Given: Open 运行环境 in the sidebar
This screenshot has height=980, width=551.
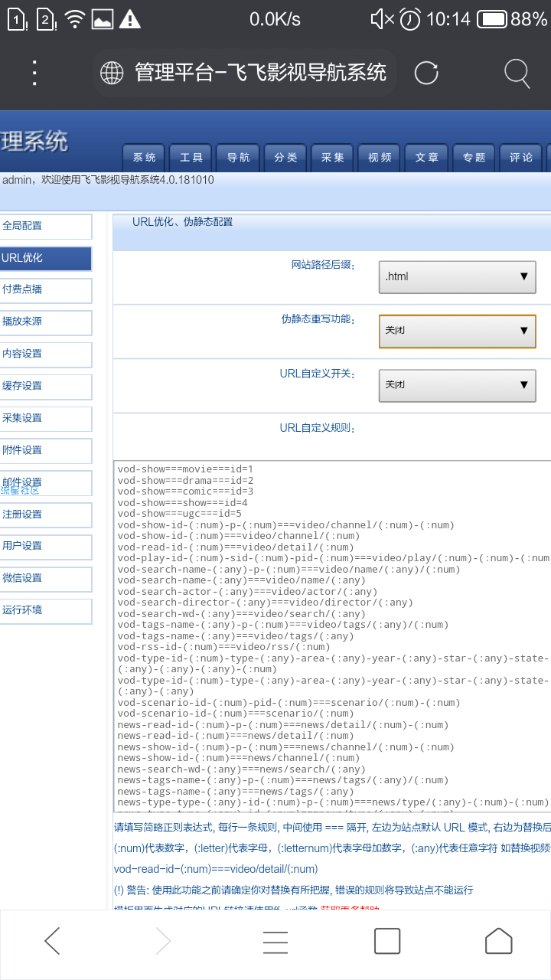Looking at the screenshot, I should click(x=45, y=611).
